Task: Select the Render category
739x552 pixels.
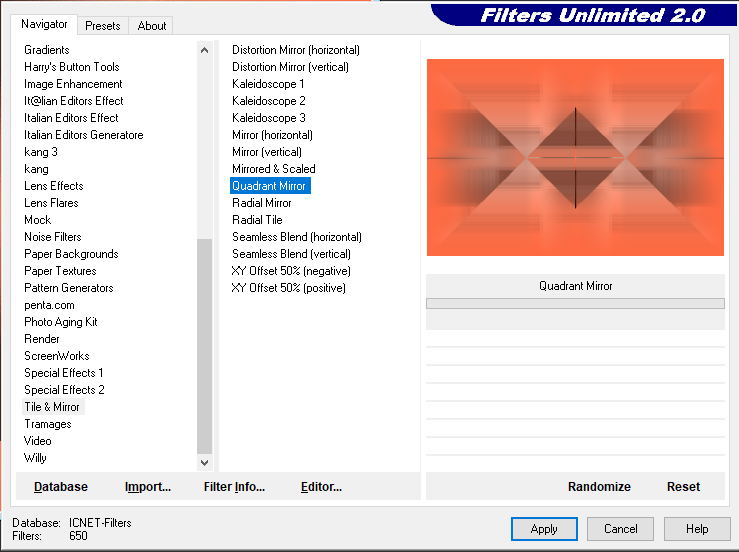Action: point(42,339)
